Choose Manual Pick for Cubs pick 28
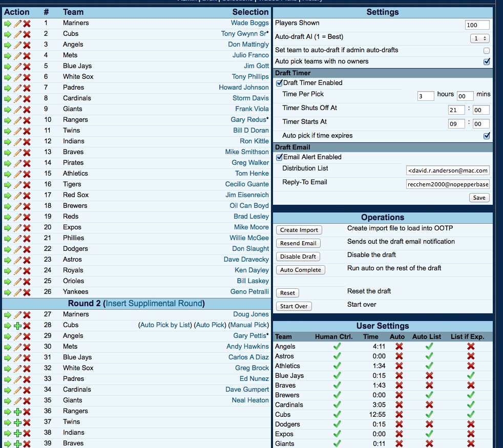 [x=248, y=325]
